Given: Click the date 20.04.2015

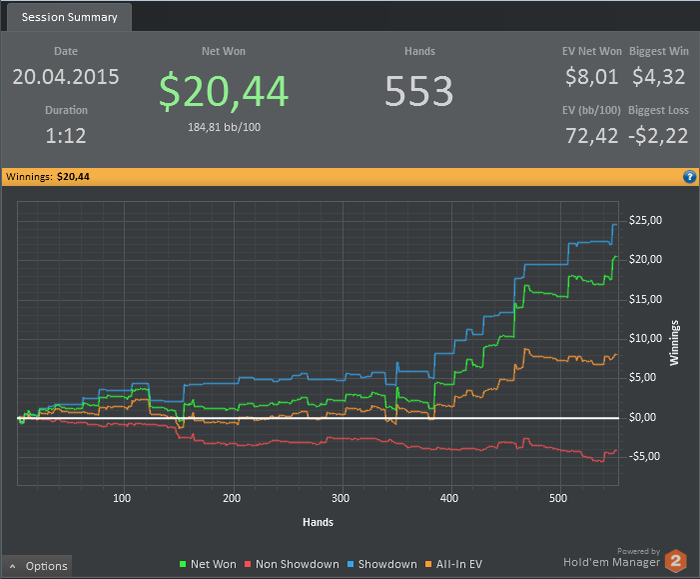Looking at the screenshot, I should [66, 77].
